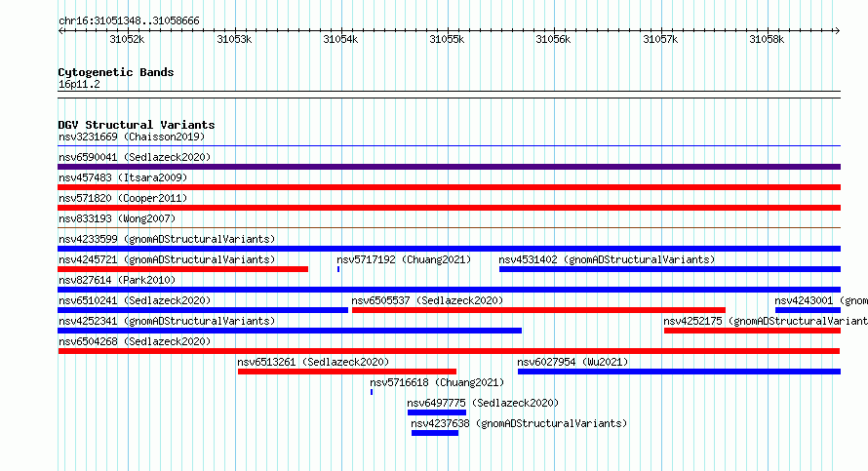Open nsv4233599 (gnomADStructuralVariants) label
Viewport: 868px width, 471px height.
167,239
